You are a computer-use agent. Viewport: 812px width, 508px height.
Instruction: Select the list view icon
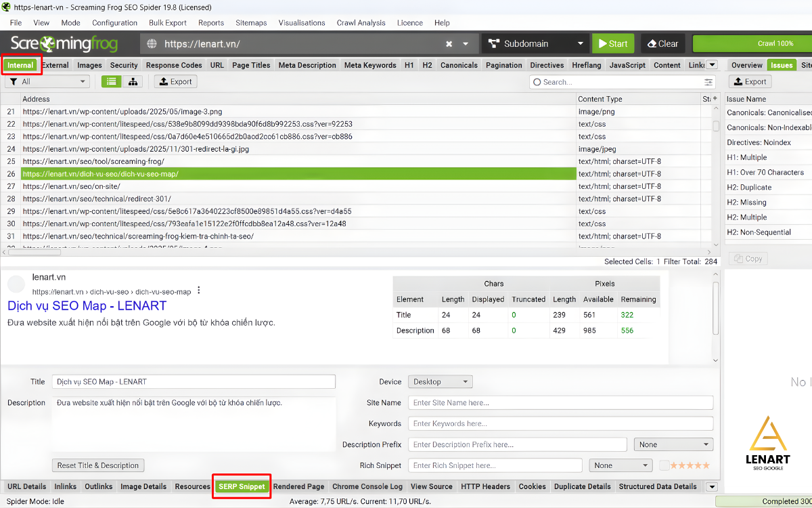click(111, 81)
